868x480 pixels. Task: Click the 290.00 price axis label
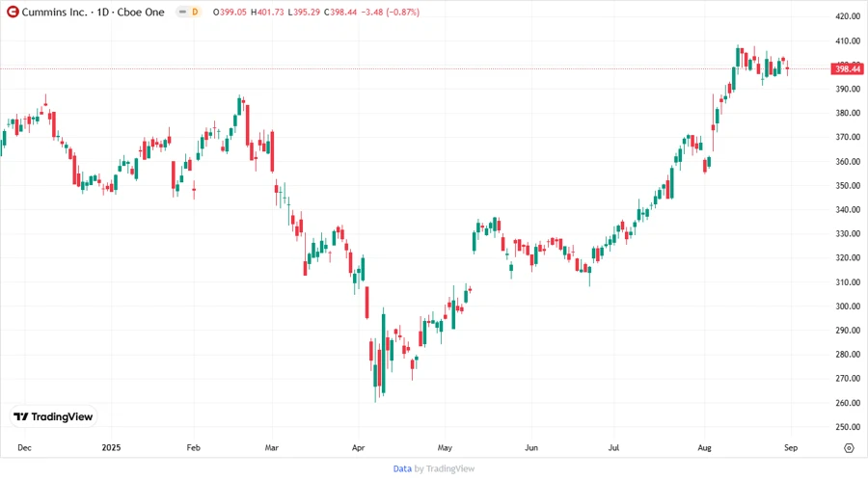[x=848, y=331]
